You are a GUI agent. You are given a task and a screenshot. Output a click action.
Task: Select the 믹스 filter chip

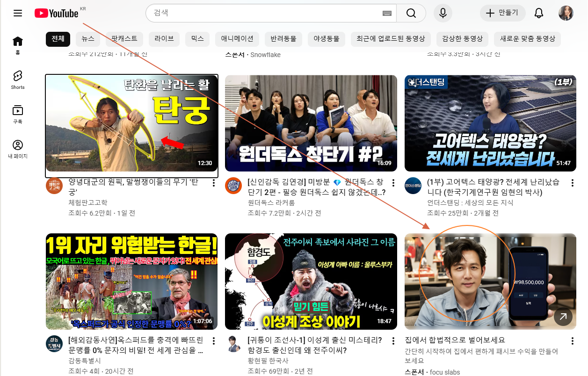point(197,39)
